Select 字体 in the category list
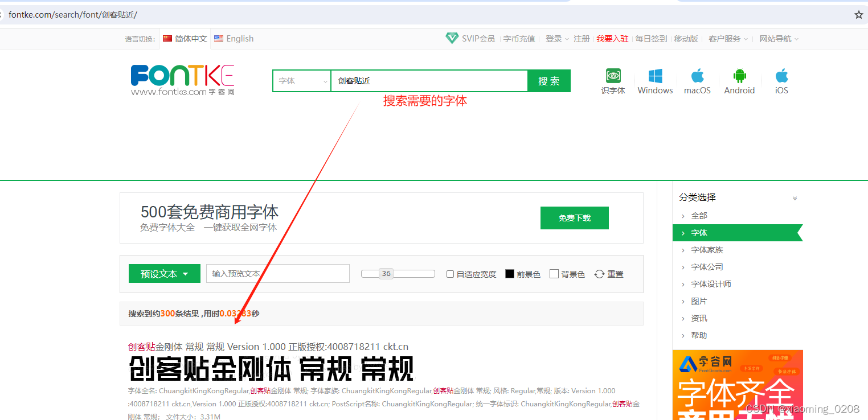The height and width of the screenshot is (420, 868). (738, 233)
